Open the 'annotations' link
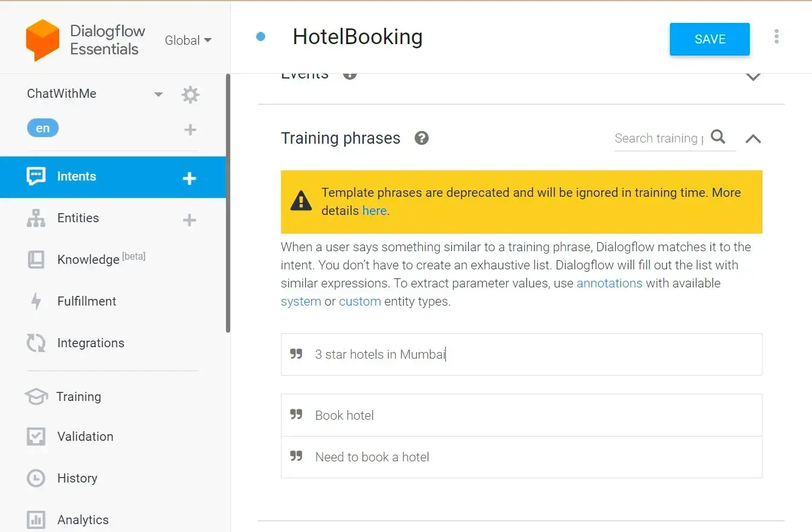Viewport: 812px width, 532px height. pos(609,283)
